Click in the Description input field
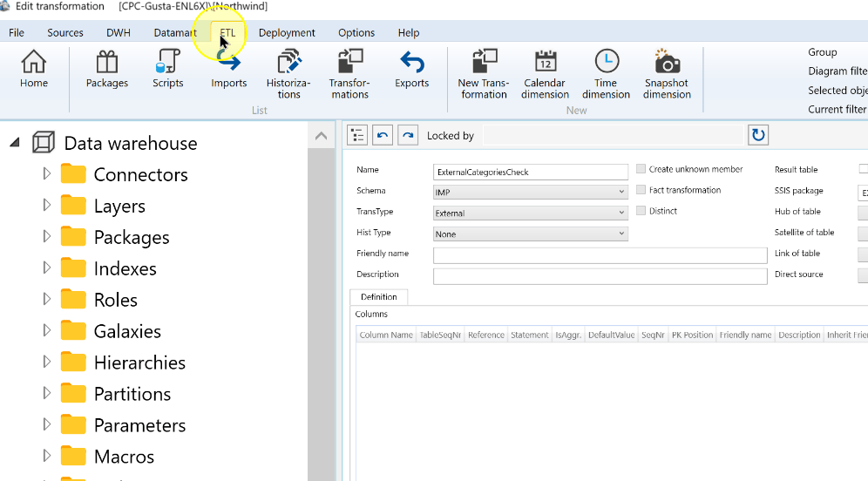The image size is (868, 481). tap(600, 276)
